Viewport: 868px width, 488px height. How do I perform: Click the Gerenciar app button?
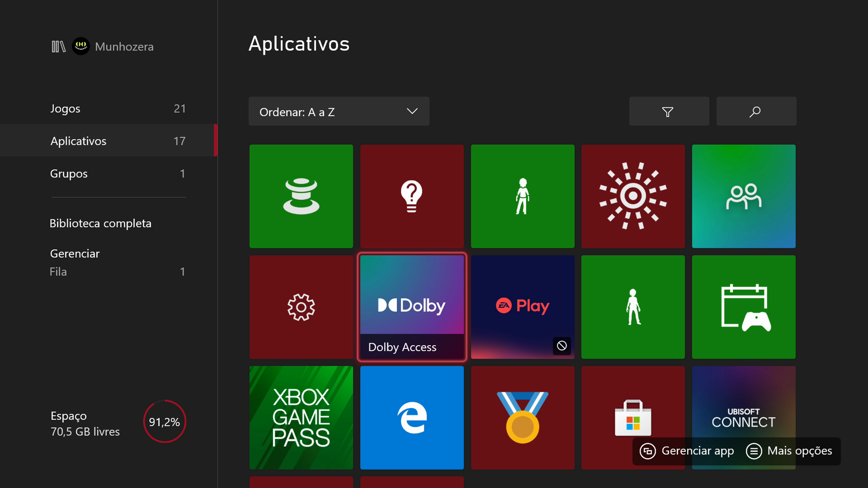687,451
